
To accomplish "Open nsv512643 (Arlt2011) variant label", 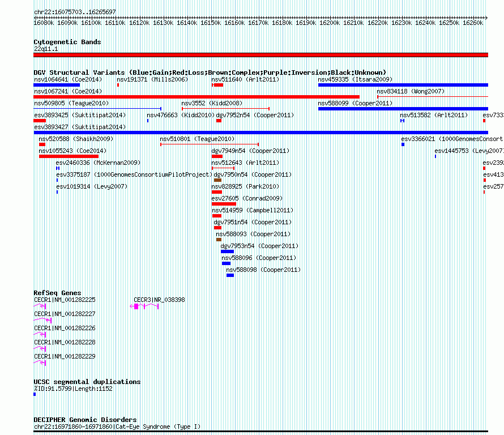I will (x=245, y=163).
